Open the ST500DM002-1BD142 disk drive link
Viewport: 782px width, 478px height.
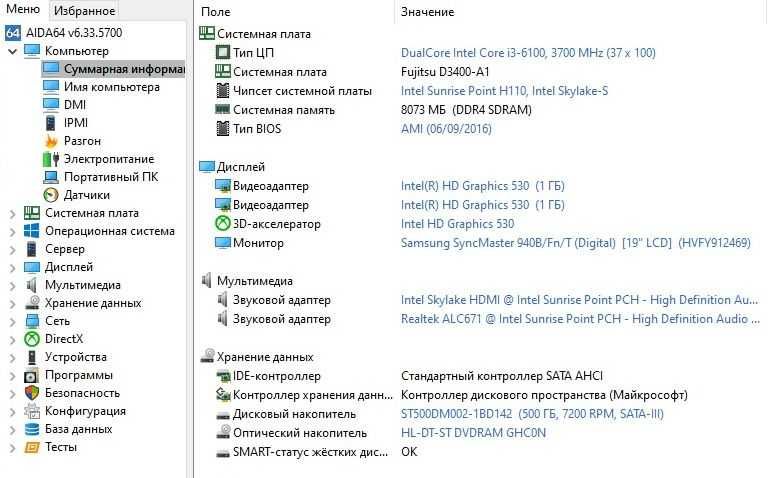532,414
